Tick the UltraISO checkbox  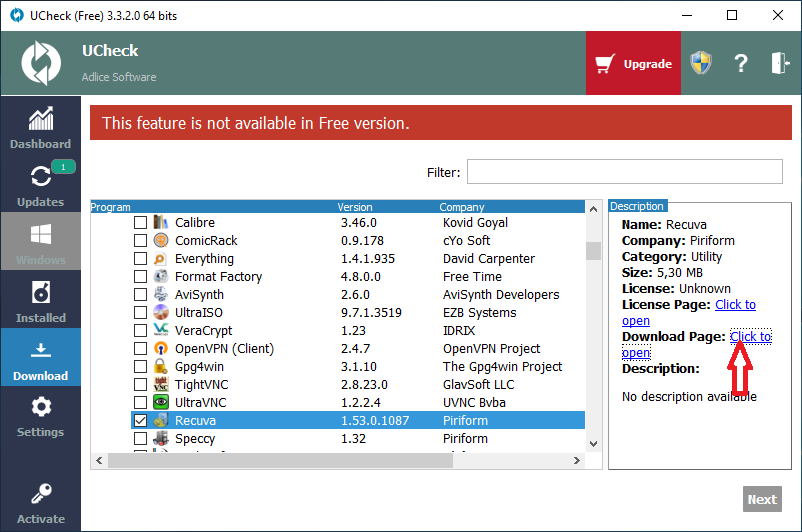140,313
